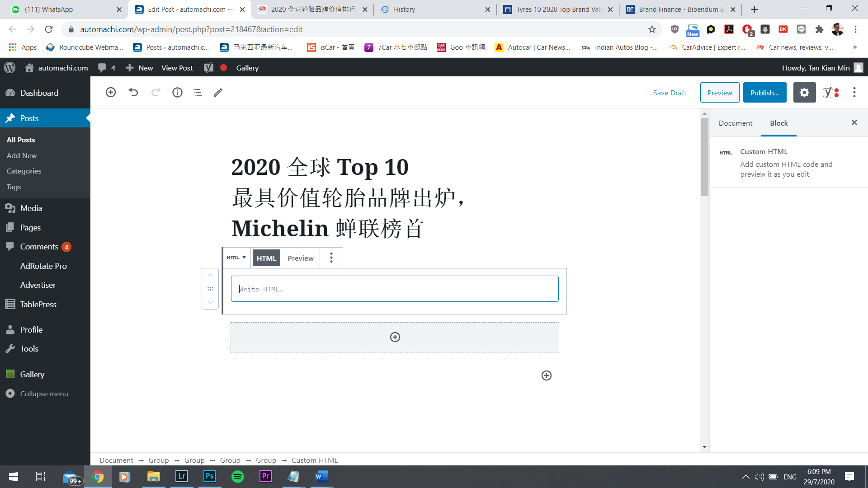
Task: Click the pencil Tools icon in toolbar
Action: [x=218, y=93]
